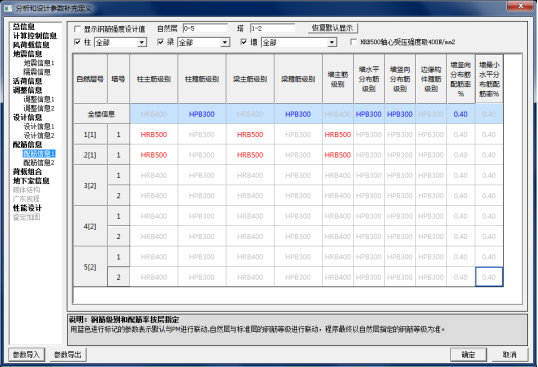Viewport: 538px width, 367px height.
Task: Click red HRB500 墙主筋 cell for floor 2[1]
Action: tap(338, 155)
